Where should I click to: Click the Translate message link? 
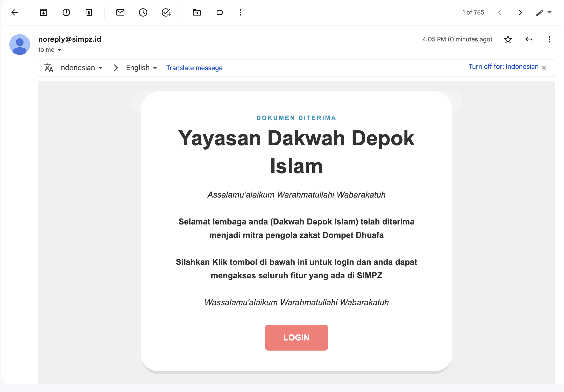point(194,68)
